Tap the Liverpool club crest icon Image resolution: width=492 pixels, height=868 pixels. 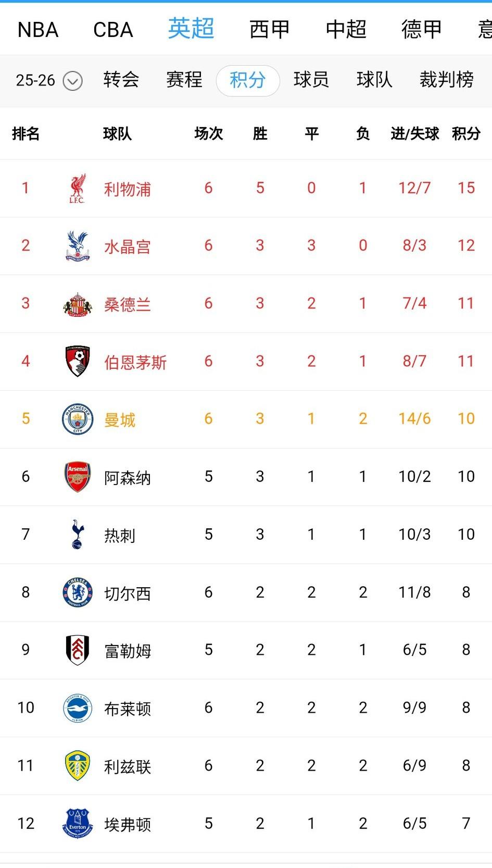coord(77,189)
